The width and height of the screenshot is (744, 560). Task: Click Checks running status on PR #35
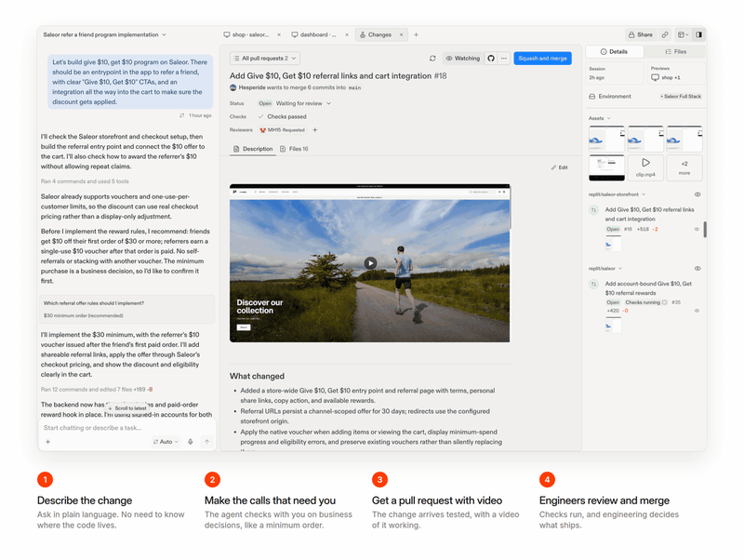645,302
